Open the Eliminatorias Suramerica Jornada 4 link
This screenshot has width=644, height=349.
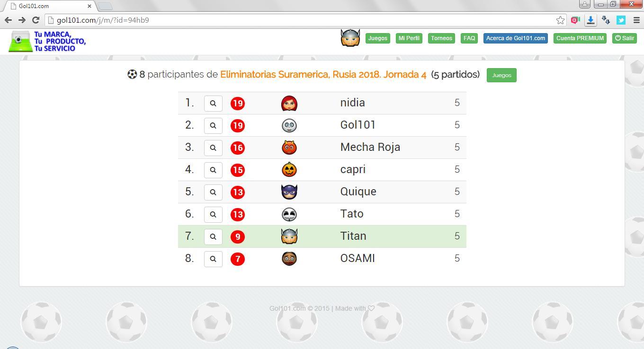[x=323, y=75]
